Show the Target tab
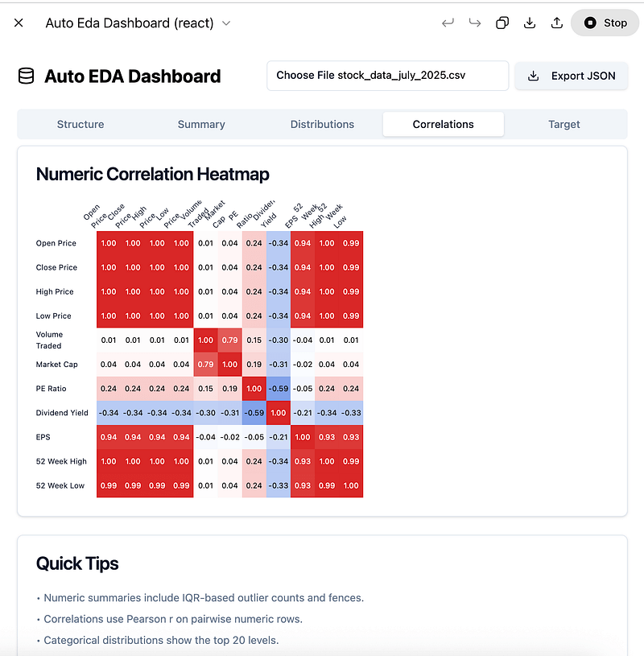The height and width of the screenshot is (656, 644). pos(564,124)
